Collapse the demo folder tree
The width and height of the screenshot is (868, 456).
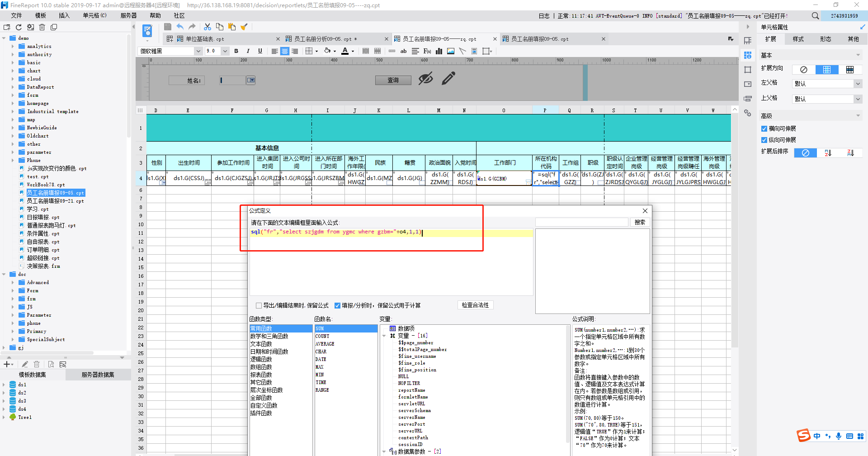tap(4, 38)
